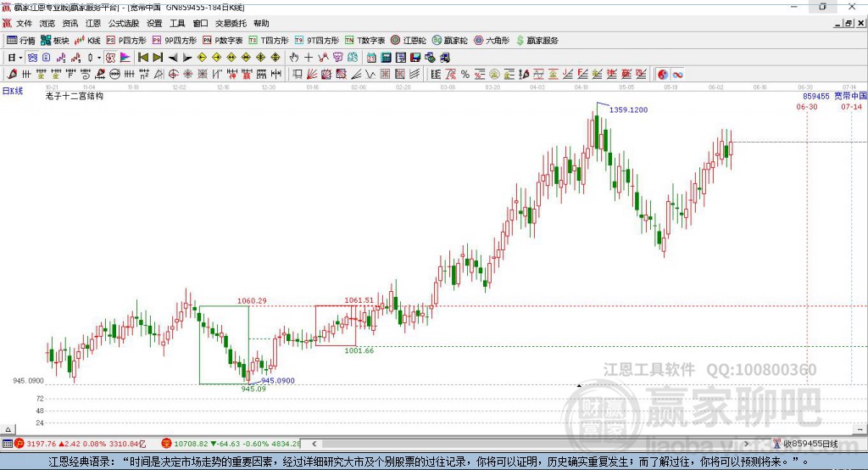The image size is (868, 470).
Task: Open the 浏览 menu
Action: (47, 23)
